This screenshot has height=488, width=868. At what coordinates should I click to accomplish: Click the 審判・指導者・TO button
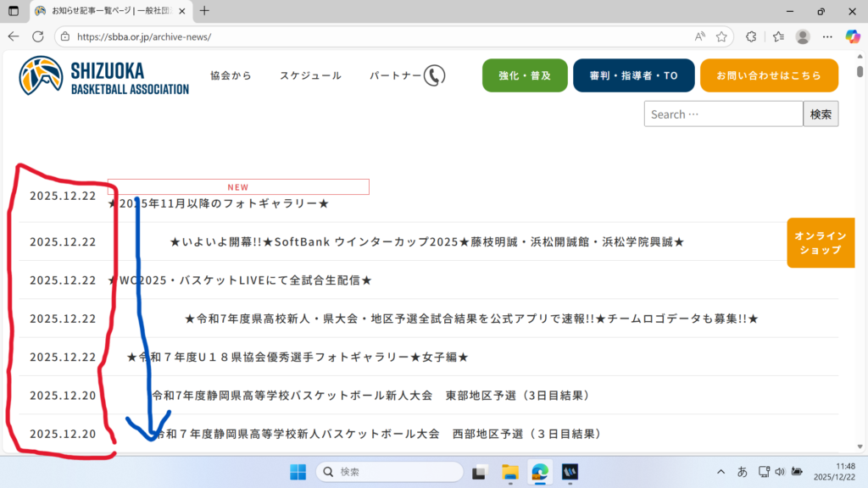[633, 75]
